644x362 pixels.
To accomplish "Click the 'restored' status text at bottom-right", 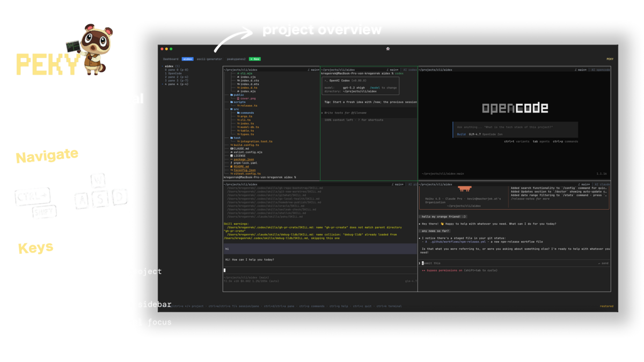I will click(x=606, y=306).
